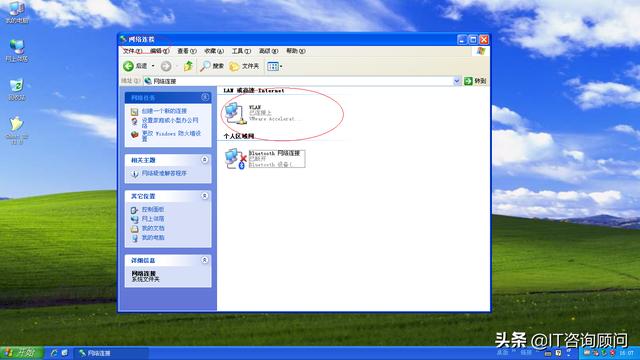
Task: Open 我的文档 My Documents link
Action: 153,228
